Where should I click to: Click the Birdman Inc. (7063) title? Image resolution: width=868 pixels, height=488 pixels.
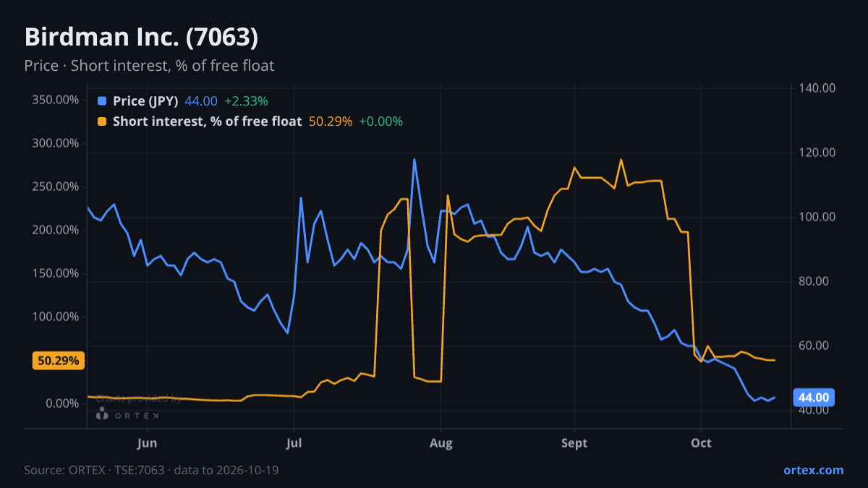pos(141,37)
